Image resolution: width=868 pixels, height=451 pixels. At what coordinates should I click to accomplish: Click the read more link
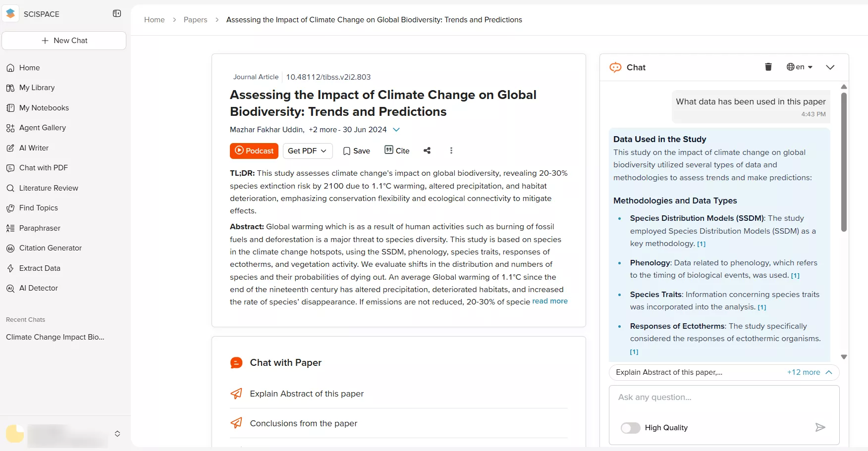(550, 301)
